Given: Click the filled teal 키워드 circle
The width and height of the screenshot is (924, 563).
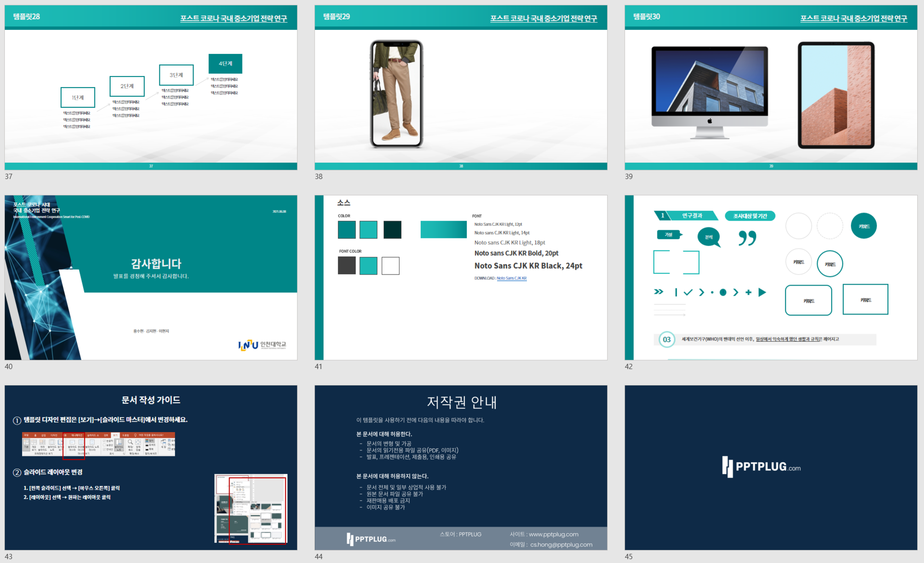Looking at the screenshot, I should pos(864,226).
